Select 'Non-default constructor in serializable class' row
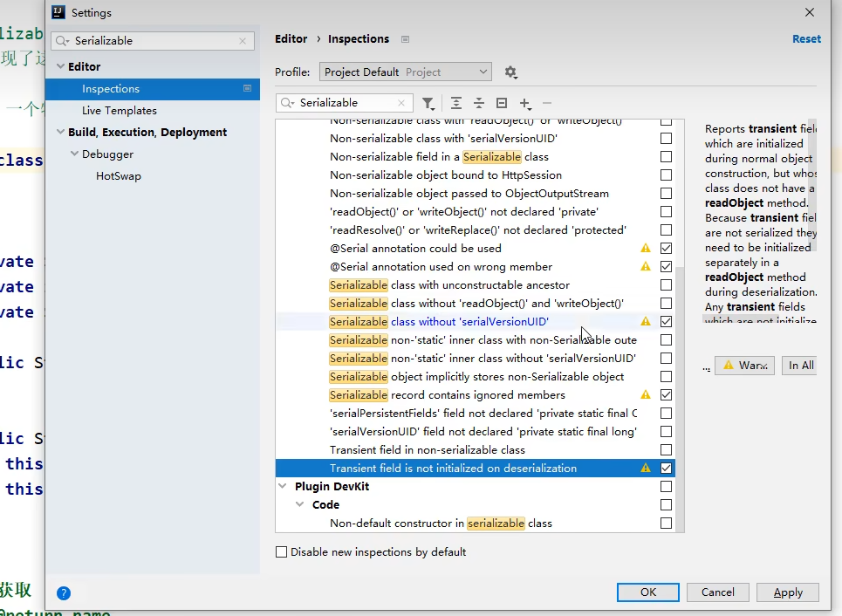The height and width of the screenshot is (616, 842). pyautogui.click(x=476, y=524)
